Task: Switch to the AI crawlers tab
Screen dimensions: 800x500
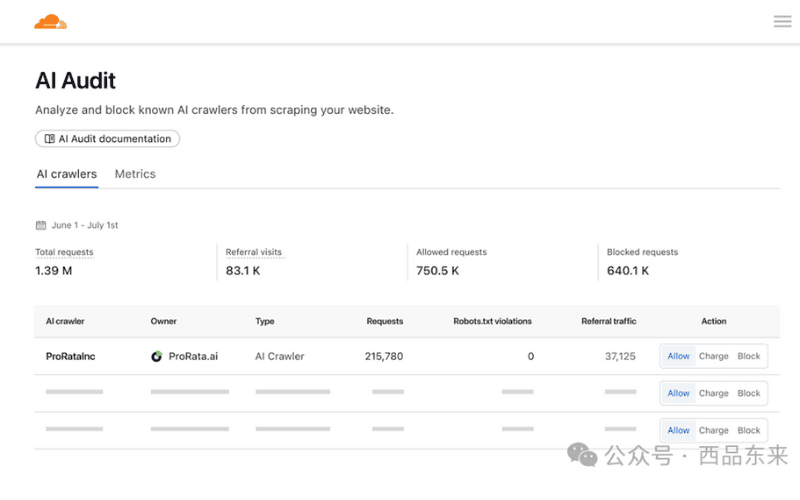Action: pyautogui.click(x=66, y=174)
